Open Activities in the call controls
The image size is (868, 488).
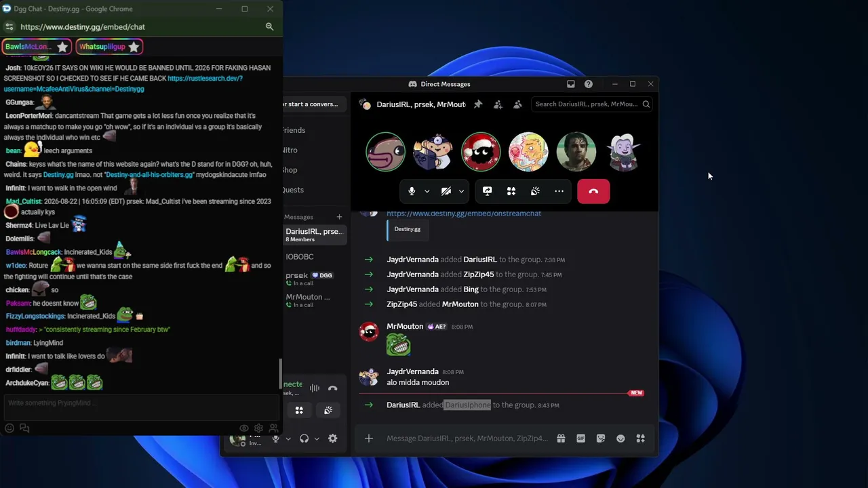click(511, 191)
